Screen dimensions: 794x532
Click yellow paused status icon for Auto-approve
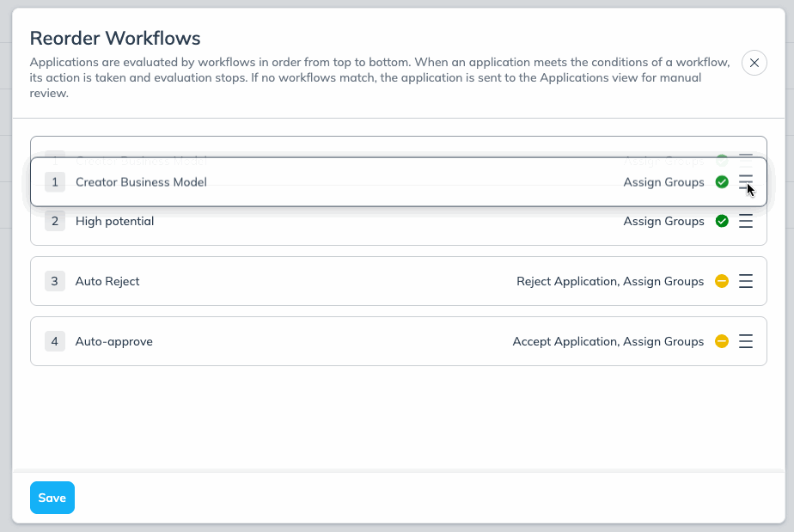pyautogui.click(x=722, y=341)
